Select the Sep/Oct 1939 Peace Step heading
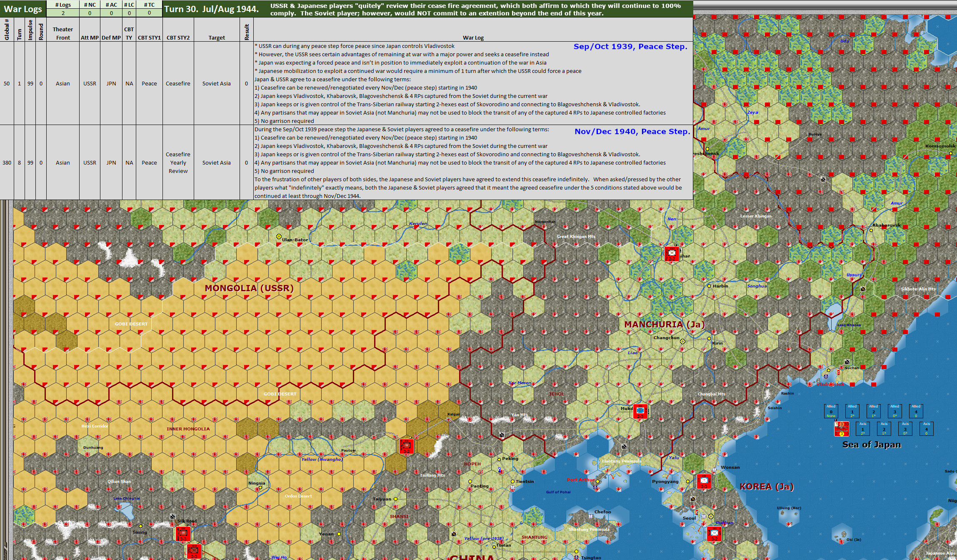 tap(630, 47)
